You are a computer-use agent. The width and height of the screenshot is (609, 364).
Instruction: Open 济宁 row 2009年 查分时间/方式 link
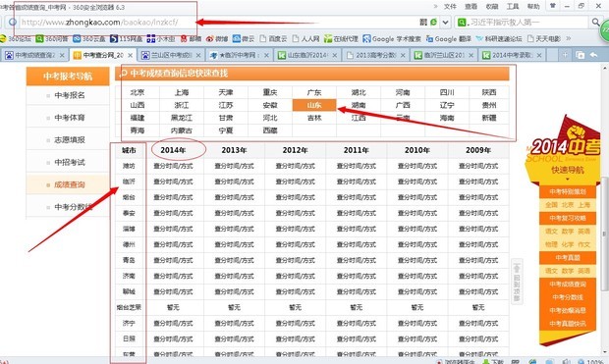478,323
